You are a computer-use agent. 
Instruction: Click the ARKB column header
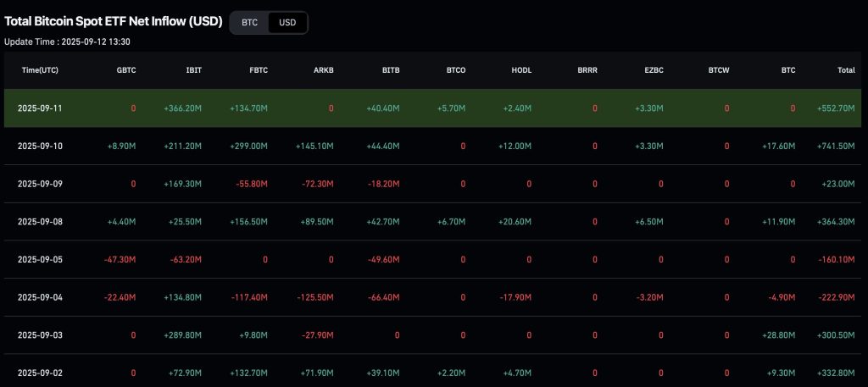[323, 70]
